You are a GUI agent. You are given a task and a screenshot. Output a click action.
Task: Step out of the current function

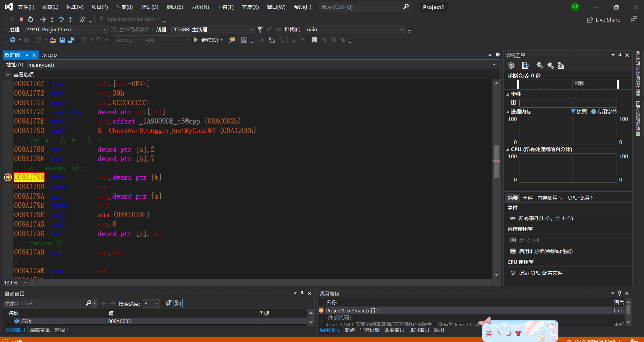pyautogui.click(x=70, y=19)
